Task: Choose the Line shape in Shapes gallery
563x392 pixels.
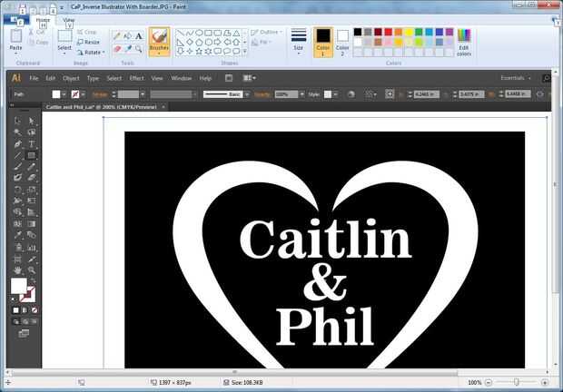Action: [180, 34]
